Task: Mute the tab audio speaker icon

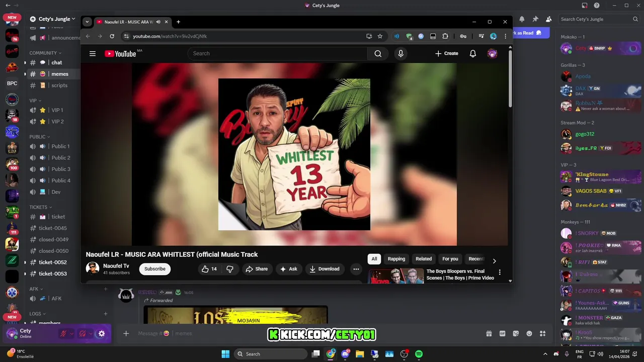Action: coord(158,22)
